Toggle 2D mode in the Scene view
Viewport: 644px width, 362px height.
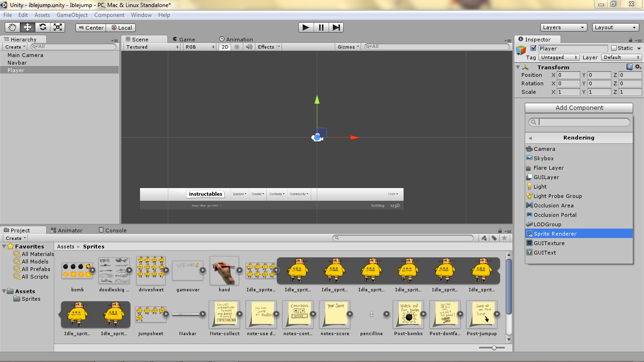pyautogui.click(x=225, y=47)
